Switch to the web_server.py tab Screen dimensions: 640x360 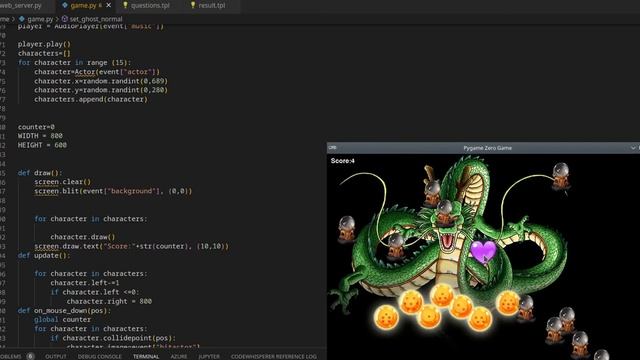tap(21, 6)
